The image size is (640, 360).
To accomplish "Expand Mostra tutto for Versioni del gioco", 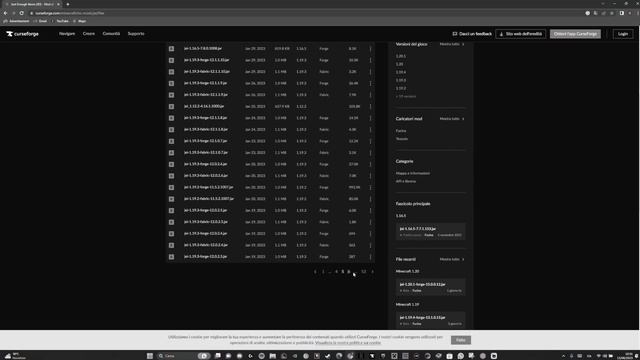I will 452,44.
